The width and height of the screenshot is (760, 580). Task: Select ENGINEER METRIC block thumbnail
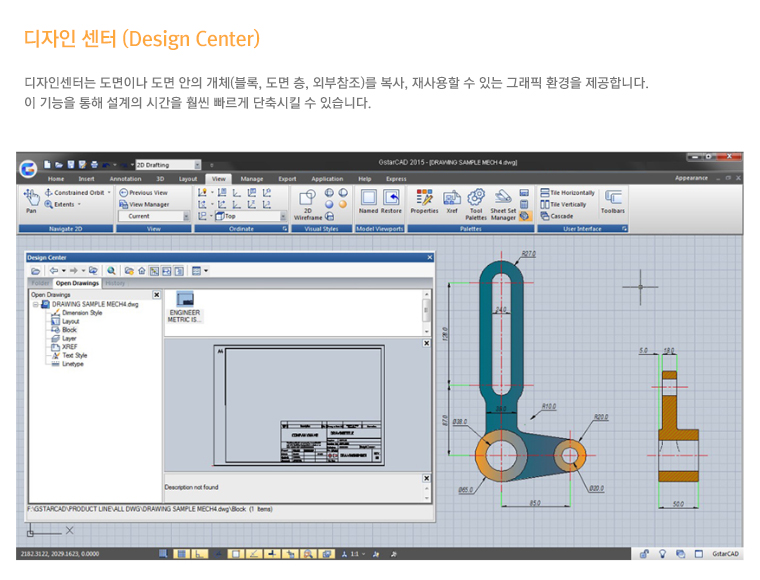click(185, 306)
